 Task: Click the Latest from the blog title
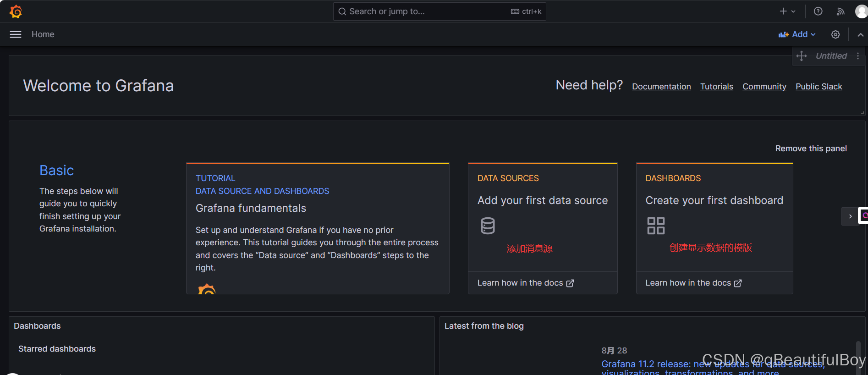point(484,326)
